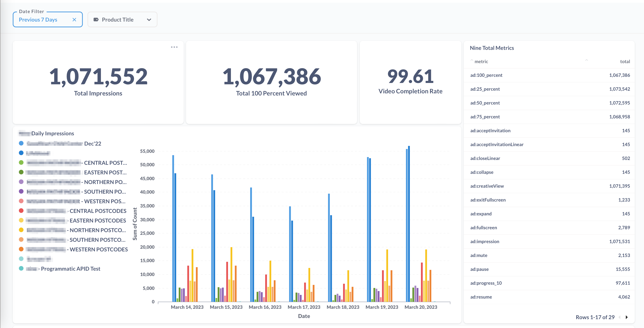Click the Previous 7 Days filter value

[x=38, y=19]
